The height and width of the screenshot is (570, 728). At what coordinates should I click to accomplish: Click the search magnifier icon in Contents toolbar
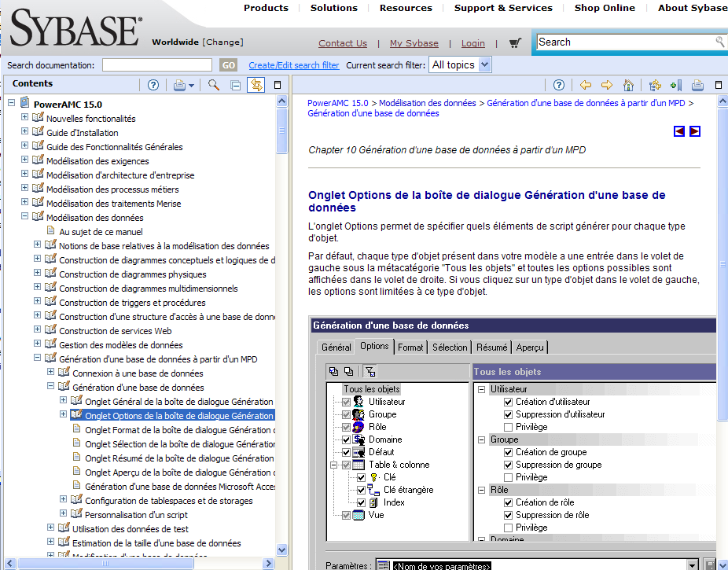pos(214,85)
